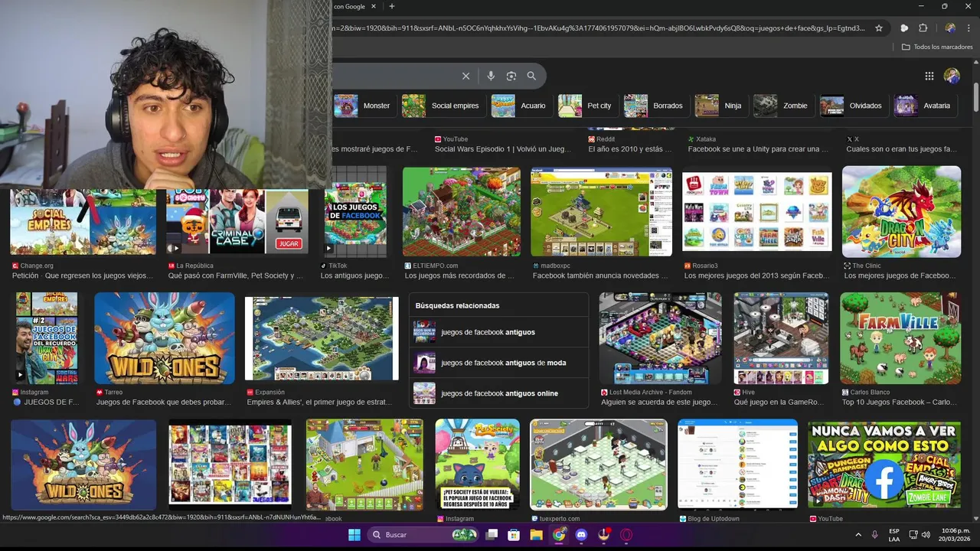Open Task View on the taskbar
The image size is (980, 551).
[x=492, y=535]
